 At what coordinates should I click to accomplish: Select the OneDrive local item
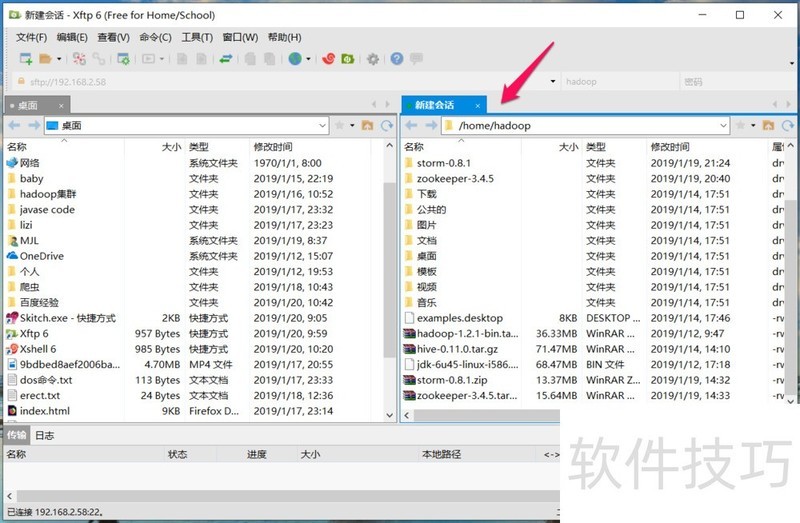pyautogui.click(x=42, y=256)
